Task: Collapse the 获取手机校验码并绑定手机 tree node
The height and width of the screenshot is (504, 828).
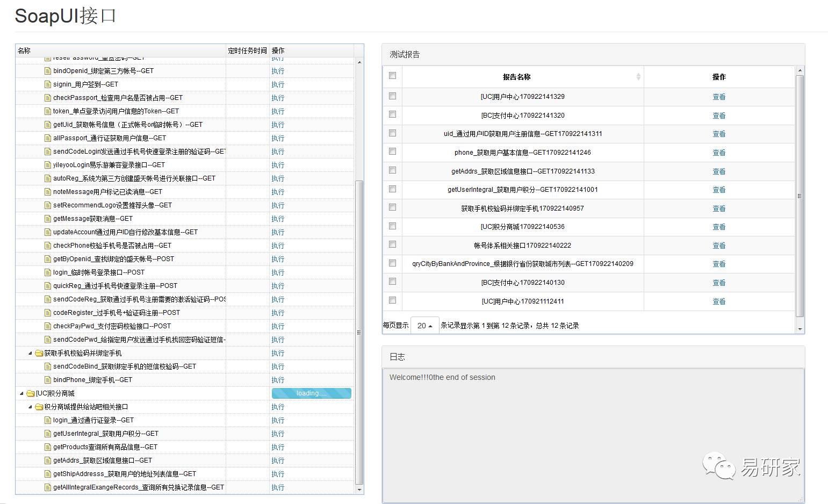Action: tap(30, 353)
